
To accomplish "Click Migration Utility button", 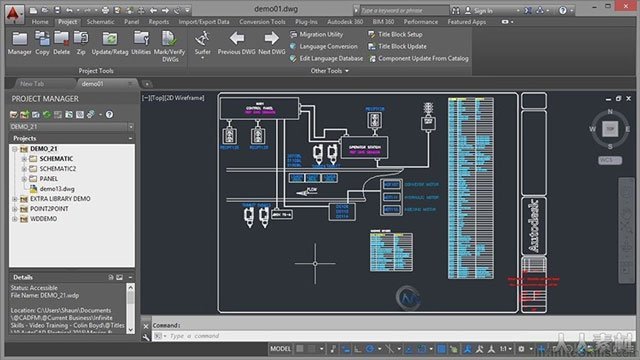I will [316, 35].
